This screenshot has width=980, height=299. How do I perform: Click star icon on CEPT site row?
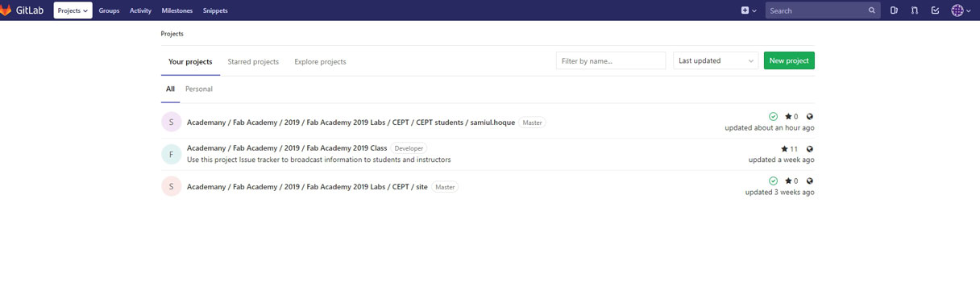[x=788, y=181]
